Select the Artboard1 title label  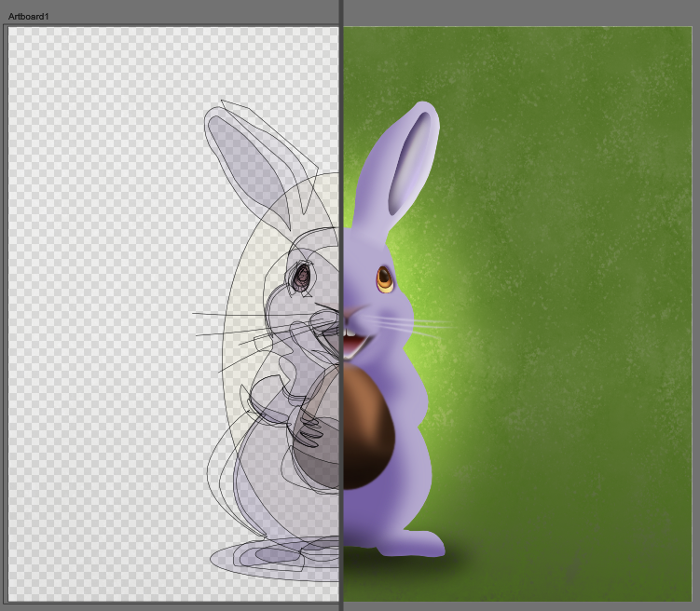pos(29,17)
